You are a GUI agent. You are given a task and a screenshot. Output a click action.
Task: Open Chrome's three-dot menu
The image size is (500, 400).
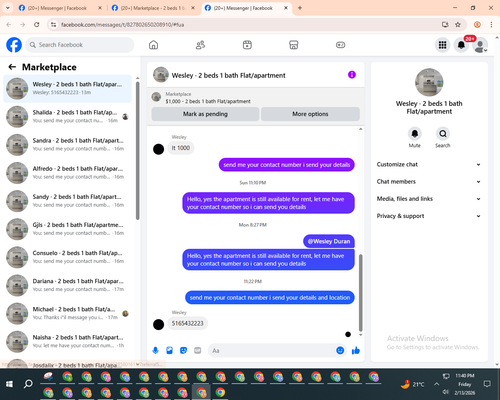(x=491, y=25)
